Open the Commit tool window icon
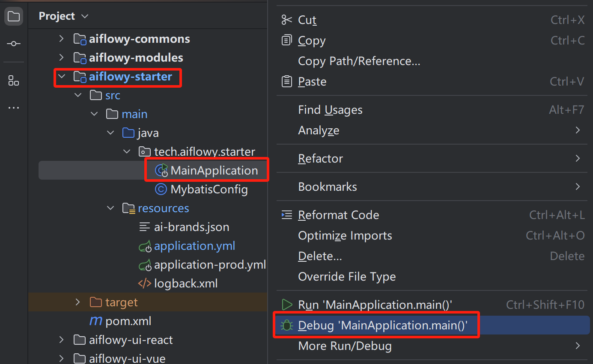 click(14, 44)
